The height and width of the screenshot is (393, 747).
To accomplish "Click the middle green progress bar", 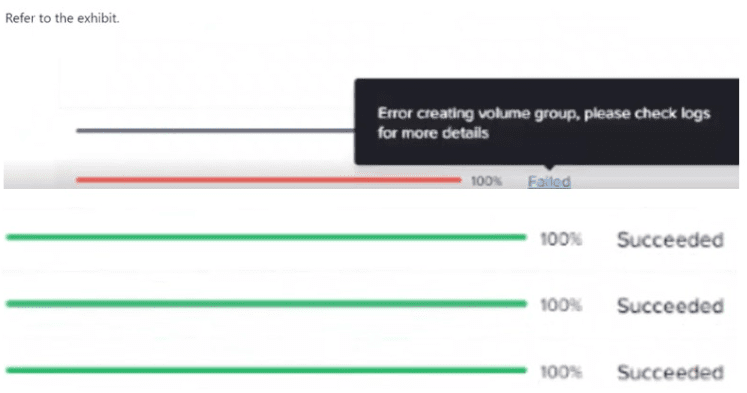I will tap(266, 303).
